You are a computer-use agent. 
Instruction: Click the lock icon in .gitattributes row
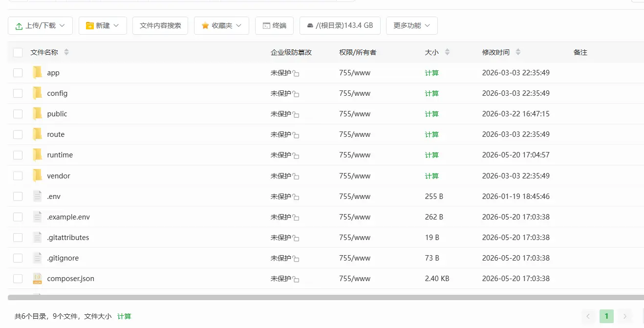(x=296, y=238)
